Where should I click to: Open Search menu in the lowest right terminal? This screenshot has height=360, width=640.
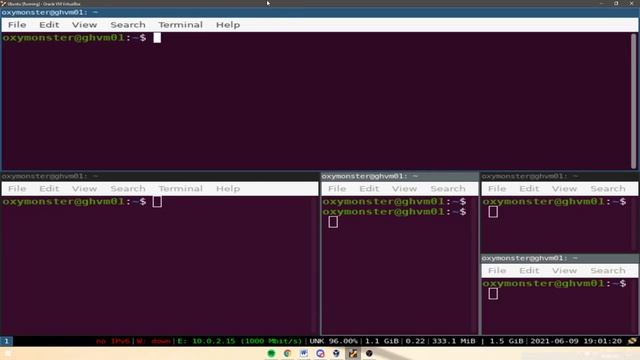pyautogui.click(x=608, y=271)
